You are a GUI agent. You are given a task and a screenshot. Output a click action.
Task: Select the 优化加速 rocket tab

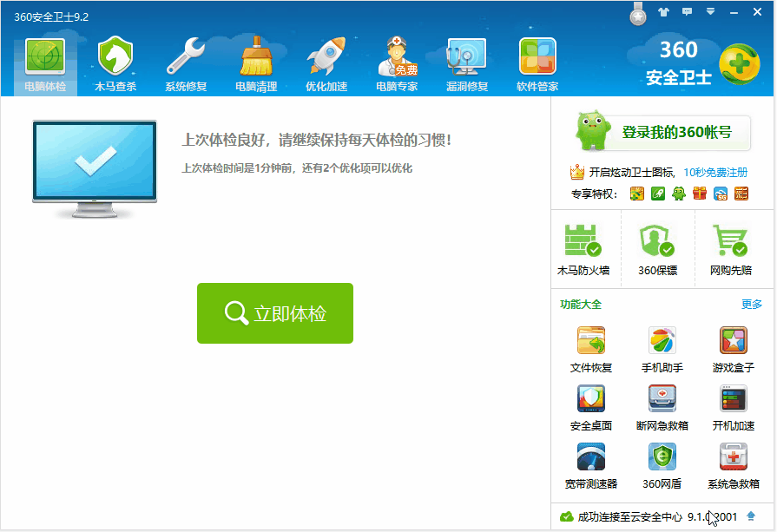coord(326,65)
